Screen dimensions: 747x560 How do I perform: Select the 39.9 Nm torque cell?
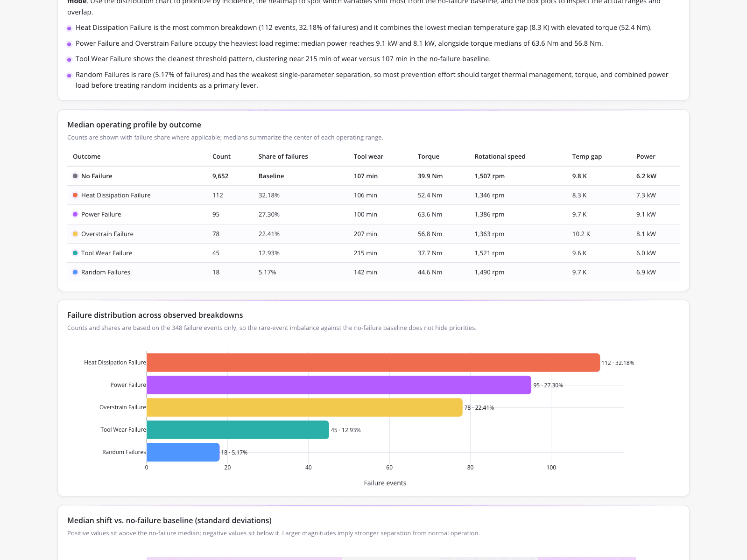[x=430, y=176]
